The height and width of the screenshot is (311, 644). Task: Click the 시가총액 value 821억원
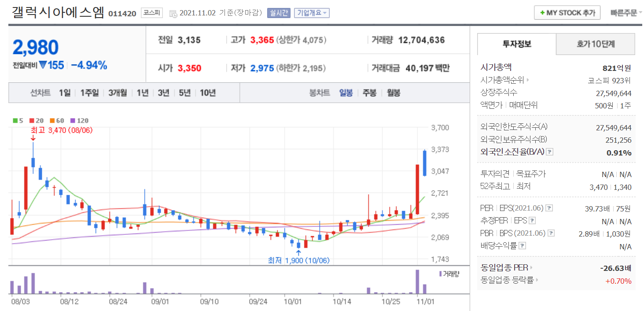(617, 68)
